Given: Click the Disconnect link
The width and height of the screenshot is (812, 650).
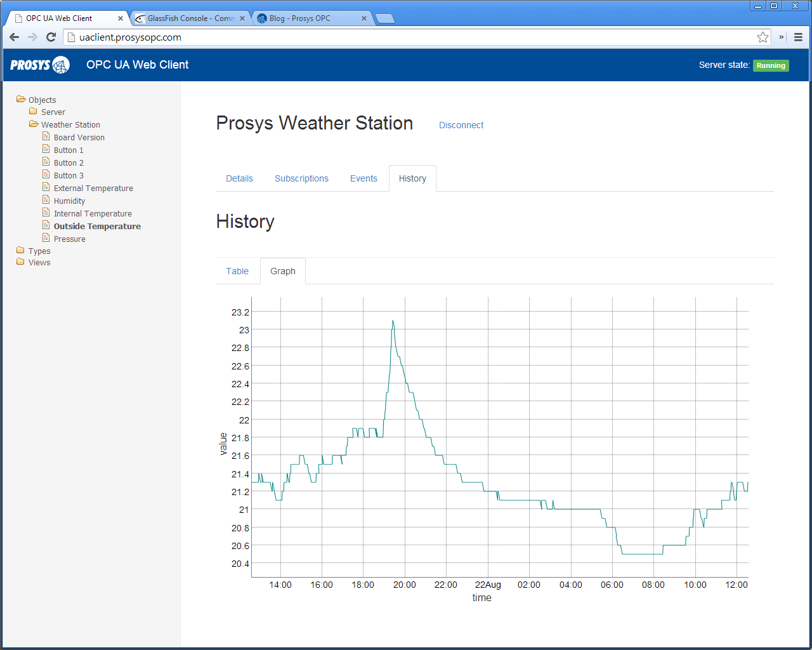Looking at the screenshot, I should tap(461, 125).
